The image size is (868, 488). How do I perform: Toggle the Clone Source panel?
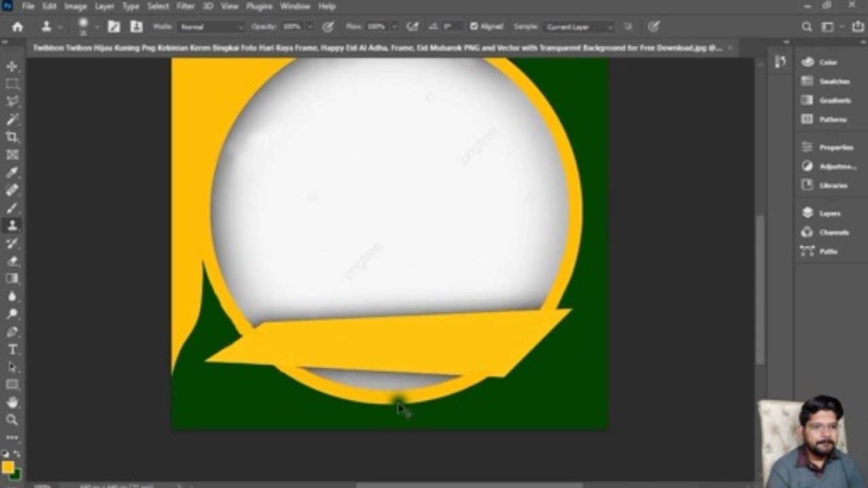(x=136, y=26)
